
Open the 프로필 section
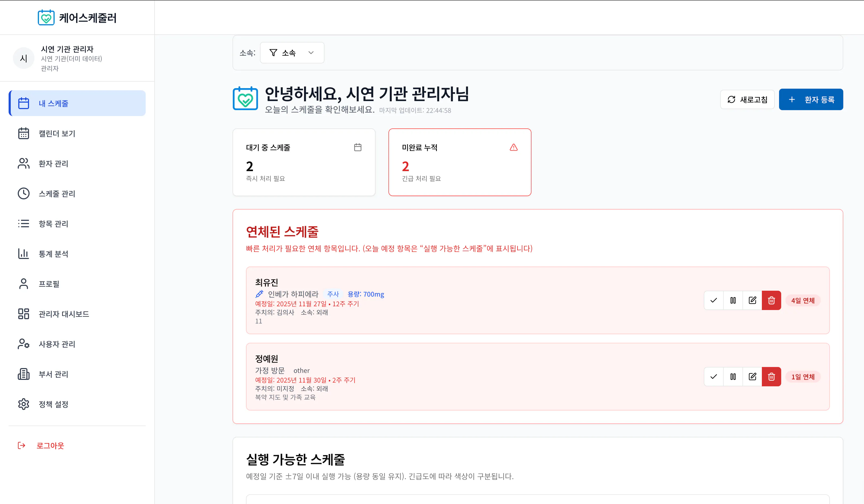[x=49, y=284]
